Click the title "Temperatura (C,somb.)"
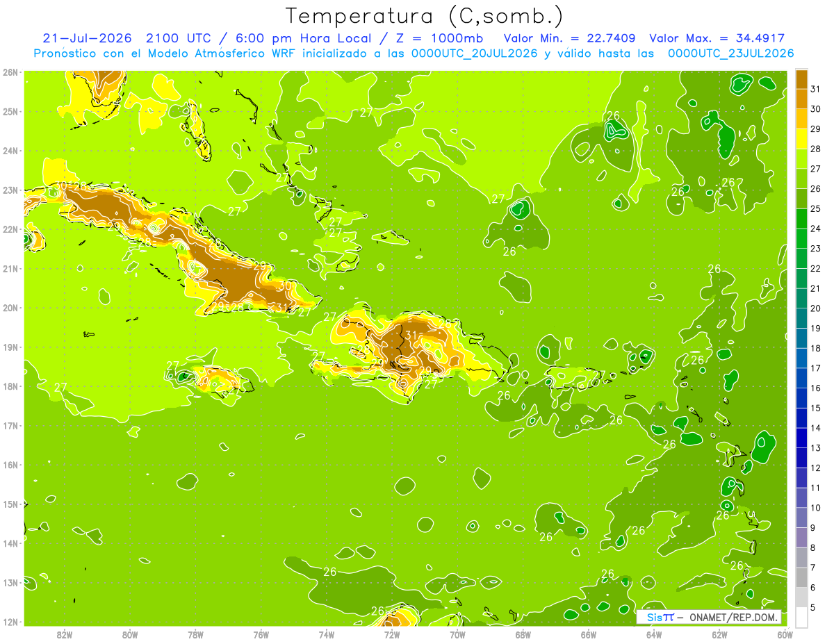 point(425,16)
